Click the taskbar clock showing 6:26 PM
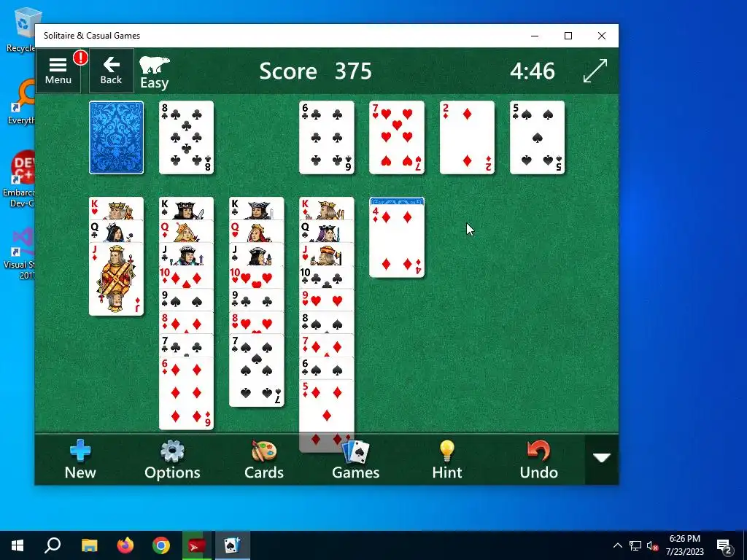This screenshot has height=560, width=747. (x=684, y=545)
